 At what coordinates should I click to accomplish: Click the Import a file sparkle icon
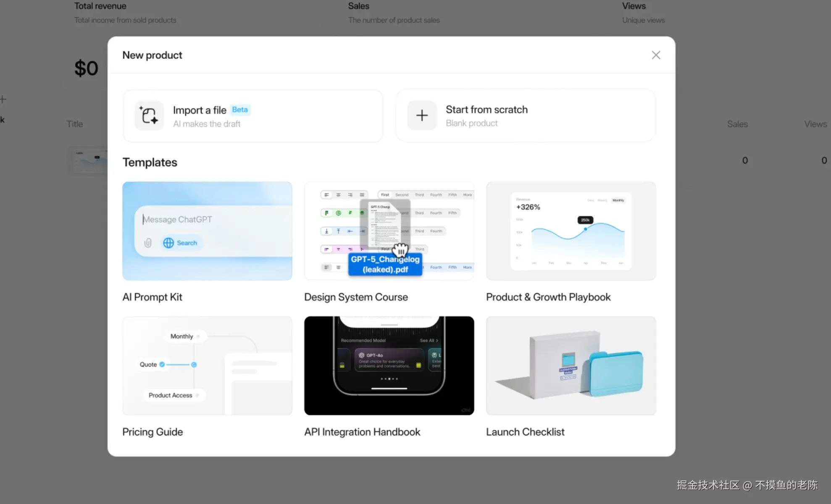149,115
